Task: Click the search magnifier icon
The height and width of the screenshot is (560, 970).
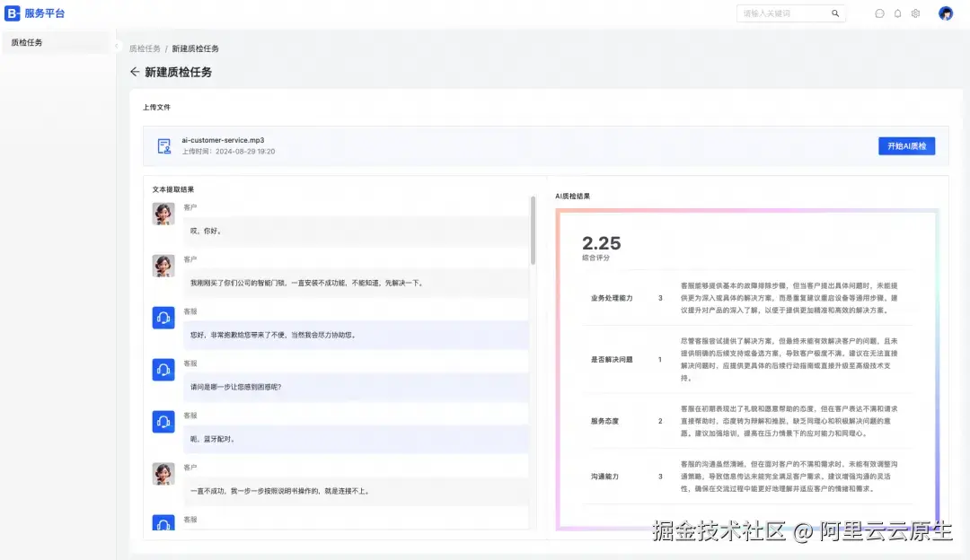Action: [835, 13]
